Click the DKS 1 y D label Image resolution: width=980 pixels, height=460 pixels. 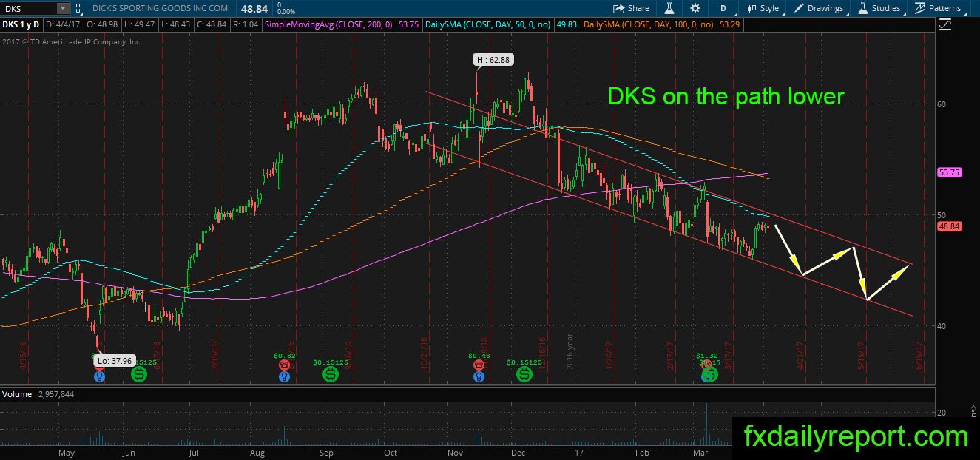(22, 24)
